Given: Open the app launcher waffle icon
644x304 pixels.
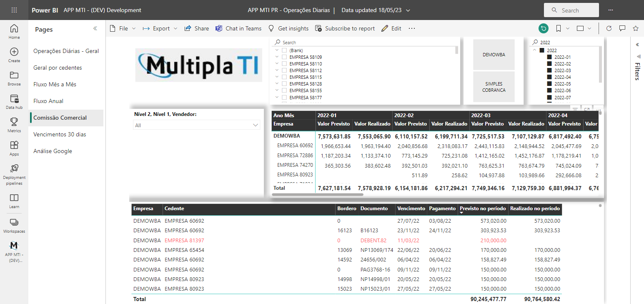Looking at the screenshot, I should click(14, 10).
